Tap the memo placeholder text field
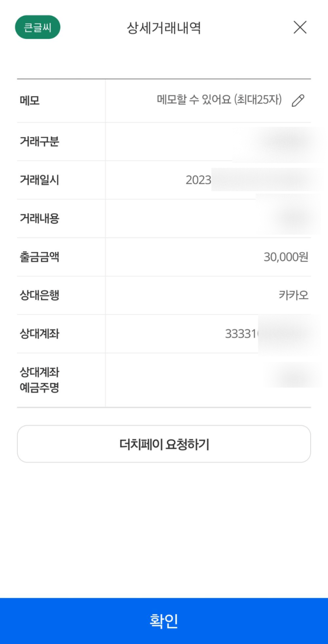The width and height of the screenshot is (328, 644). click(x=219, y=100)
